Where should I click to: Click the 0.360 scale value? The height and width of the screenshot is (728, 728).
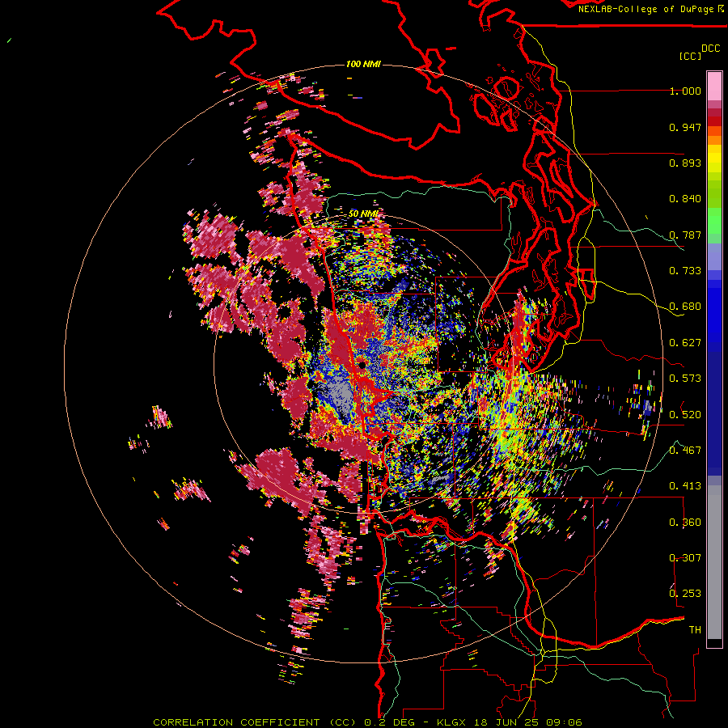(x=685, y=522)
